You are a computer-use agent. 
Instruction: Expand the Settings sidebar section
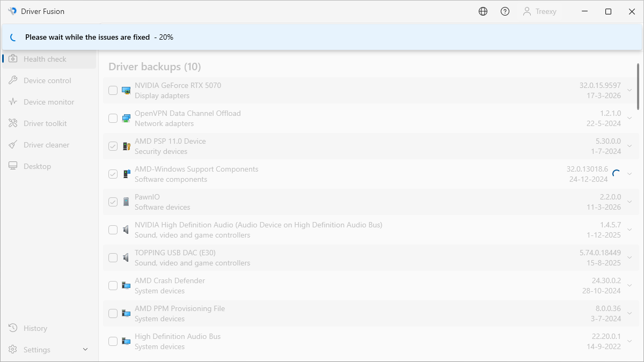85,350
